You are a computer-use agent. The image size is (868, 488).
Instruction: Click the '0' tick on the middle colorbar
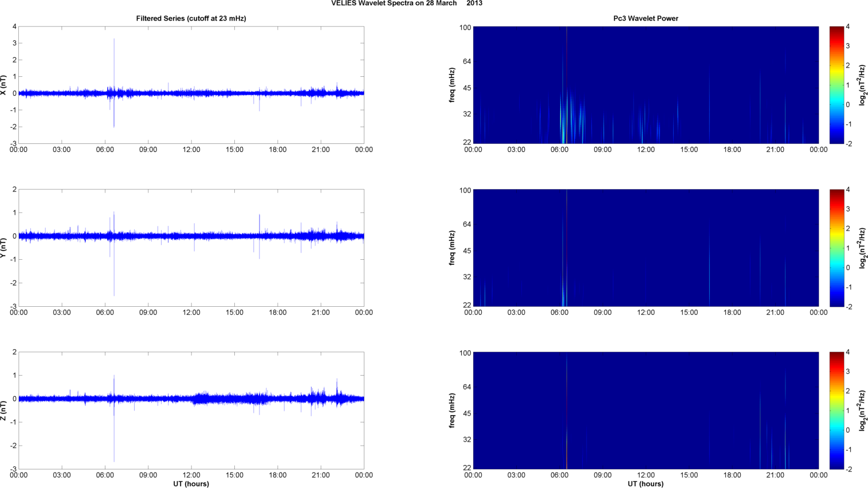click(x=848, y=268)
